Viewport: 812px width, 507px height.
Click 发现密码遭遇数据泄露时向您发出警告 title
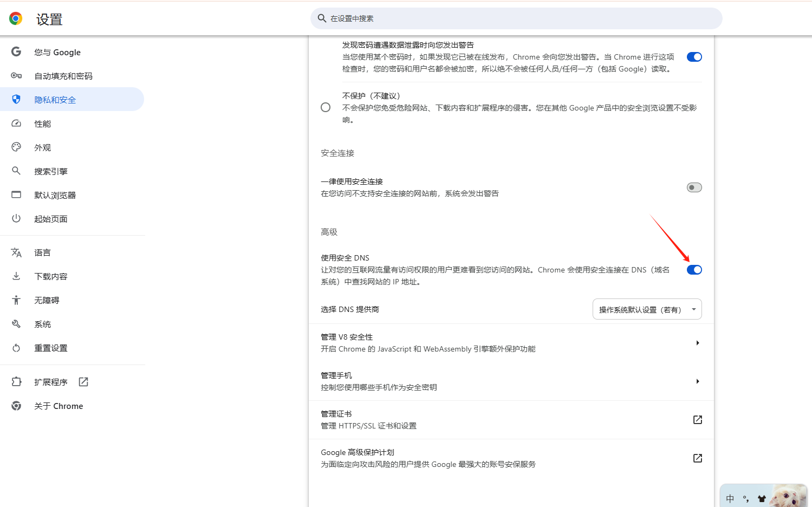pyautogui.click(x=408, y=45)
